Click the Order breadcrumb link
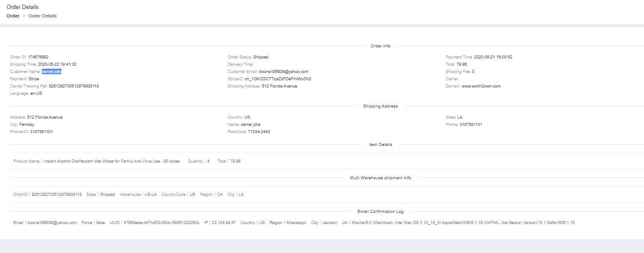 click(13, 16)
